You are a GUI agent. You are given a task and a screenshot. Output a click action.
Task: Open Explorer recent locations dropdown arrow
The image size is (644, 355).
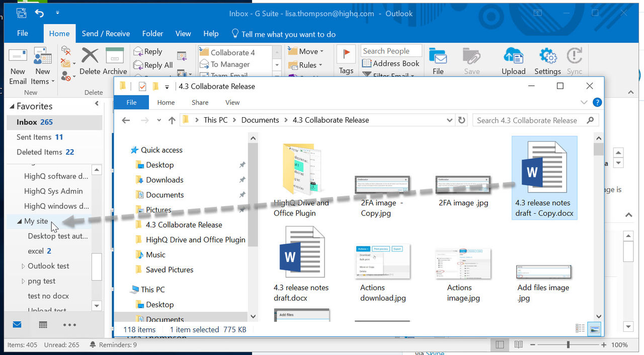click(159, 120)
